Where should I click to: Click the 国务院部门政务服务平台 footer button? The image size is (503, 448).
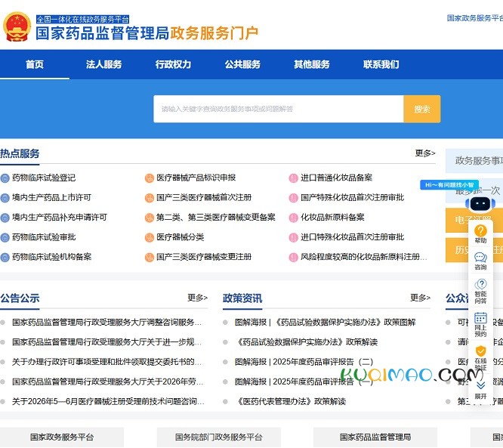[x=219, y=437]
